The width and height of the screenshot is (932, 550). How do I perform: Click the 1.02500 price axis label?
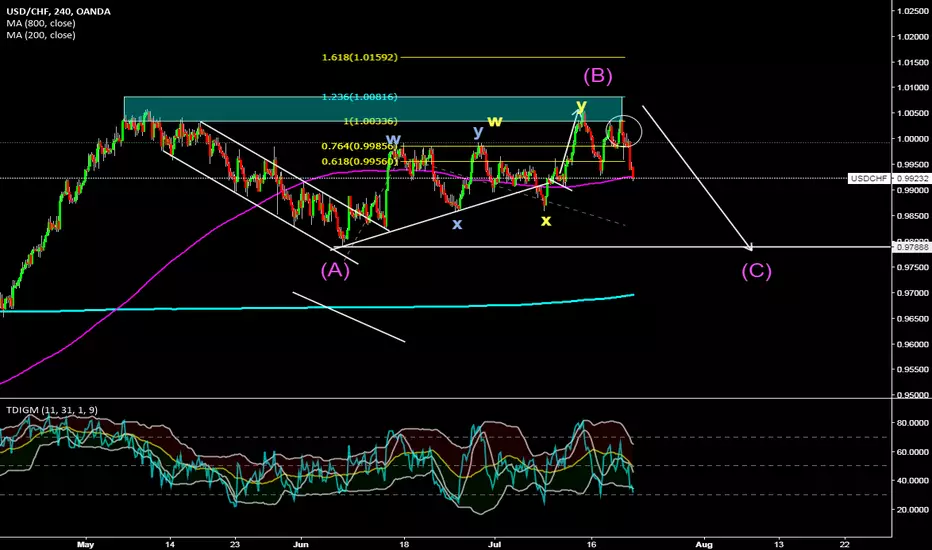pyautogui.click(x=912, y=11)
